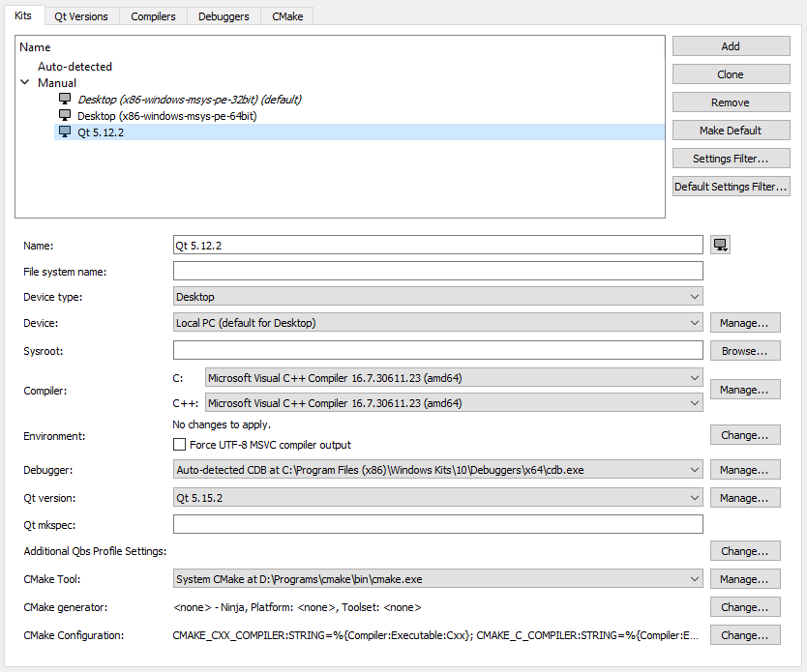Browse for a Sysroot path
The height and width of the screenshot is (672, 807).
click(745, 351)
